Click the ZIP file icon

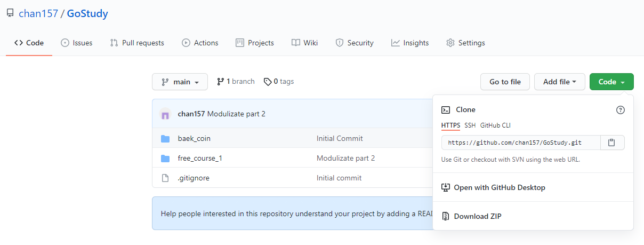tap(446, 216)
